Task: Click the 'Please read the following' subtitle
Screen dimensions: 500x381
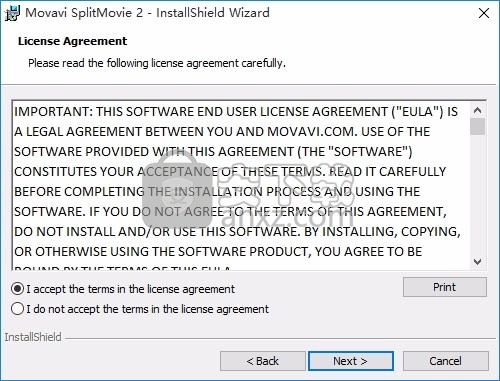Action: coord(157,63)
